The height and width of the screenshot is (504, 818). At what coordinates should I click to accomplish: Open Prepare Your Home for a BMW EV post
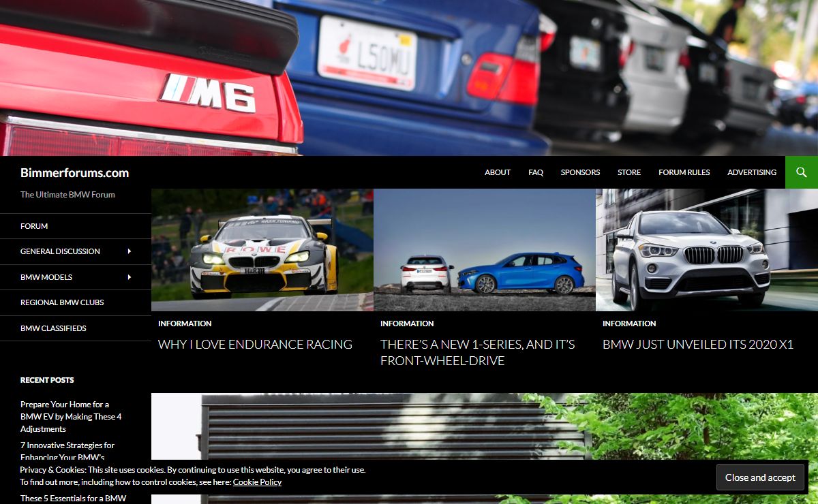[x=71, y=417]
